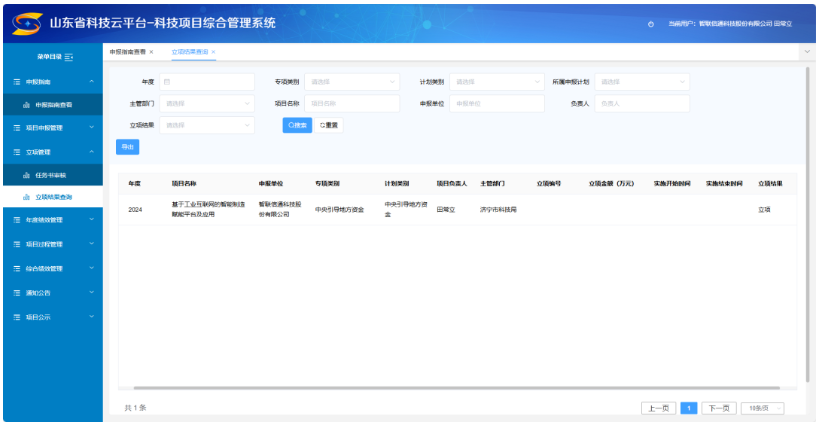
Task: Click the table's horizontal scrollbar
Action: coord(450,387)
